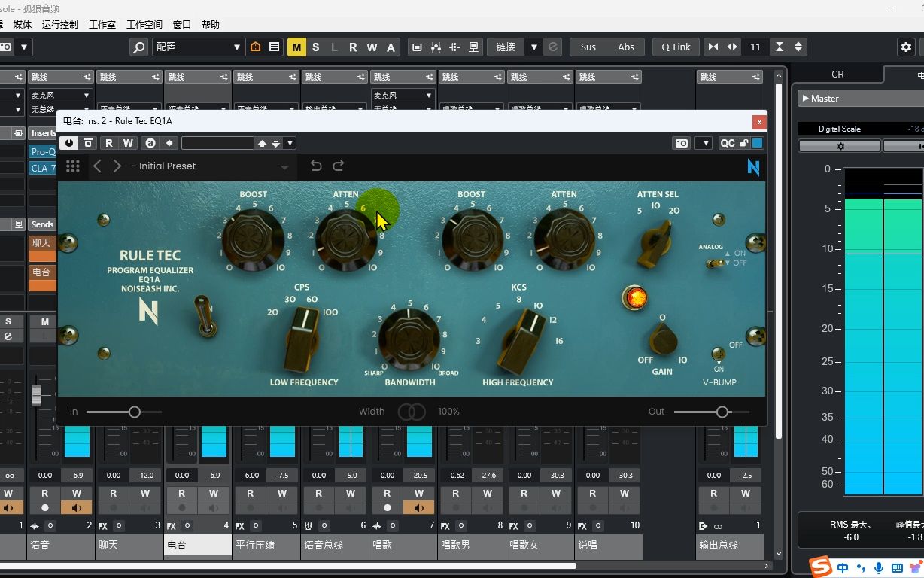Click the Q-Link button
Screen dimensions: 924x578
[676, 47]
